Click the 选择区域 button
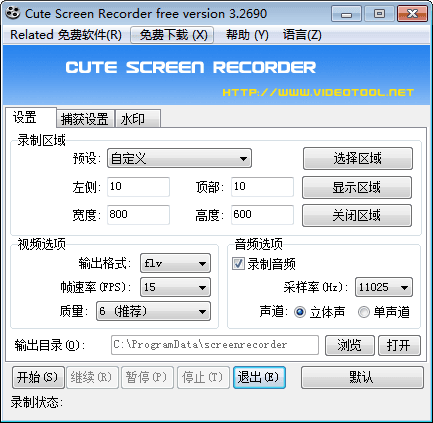The image size is (433, 423). click(358, 158)
